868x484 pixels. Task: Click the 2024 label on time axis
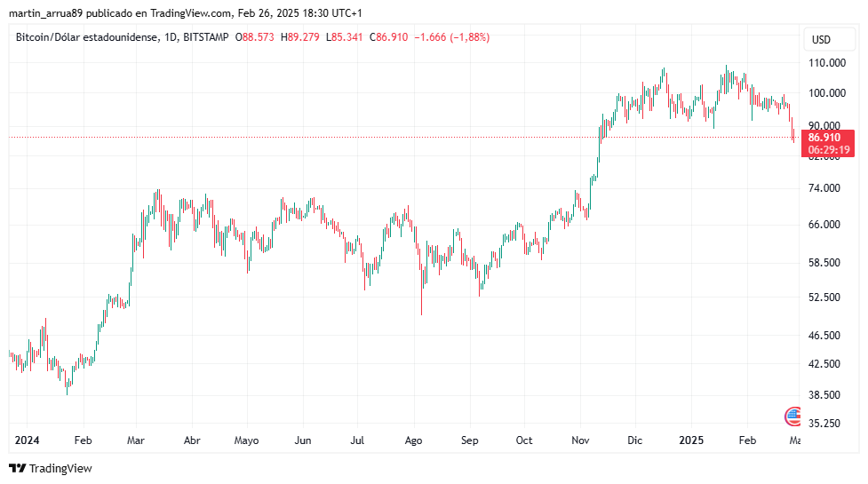click(27, 440)
